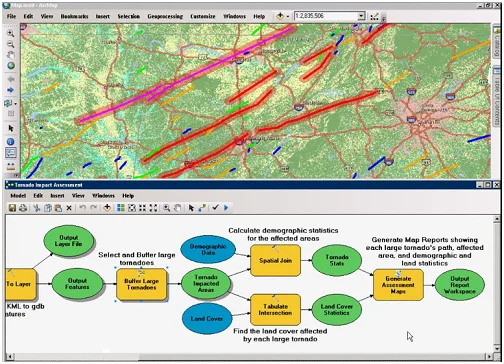Select the Land Cover Statistics oval
Image resolution: width=504 pixels, height=364 pixels.
click(x=337, y=310)
